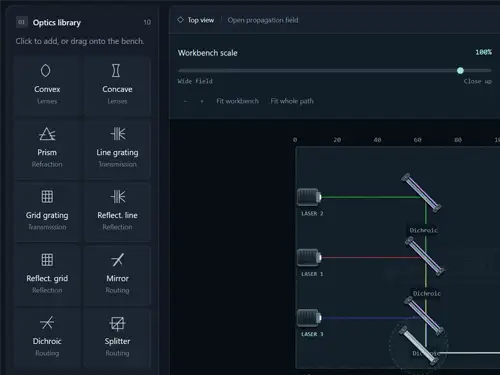Zoom out with the minus button
The height and width of the screenshot is (375, 500).
185,101
